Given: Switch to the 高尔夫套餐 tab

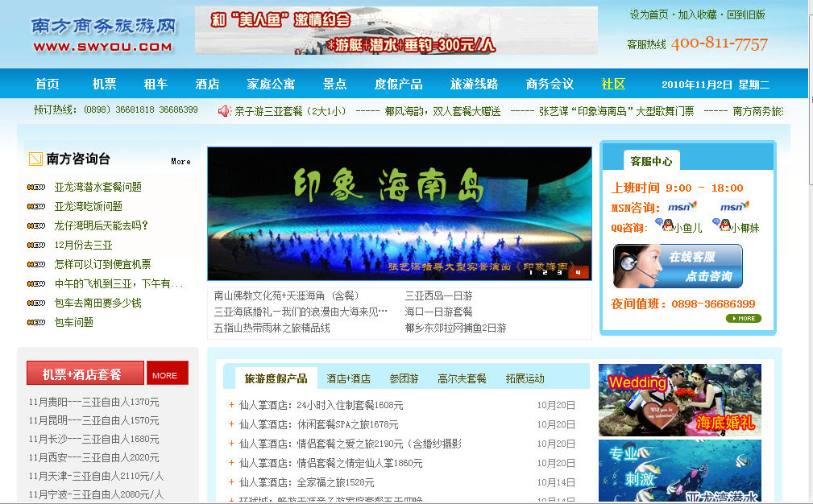Looking at the screenshot, I should tap(462, 378).
